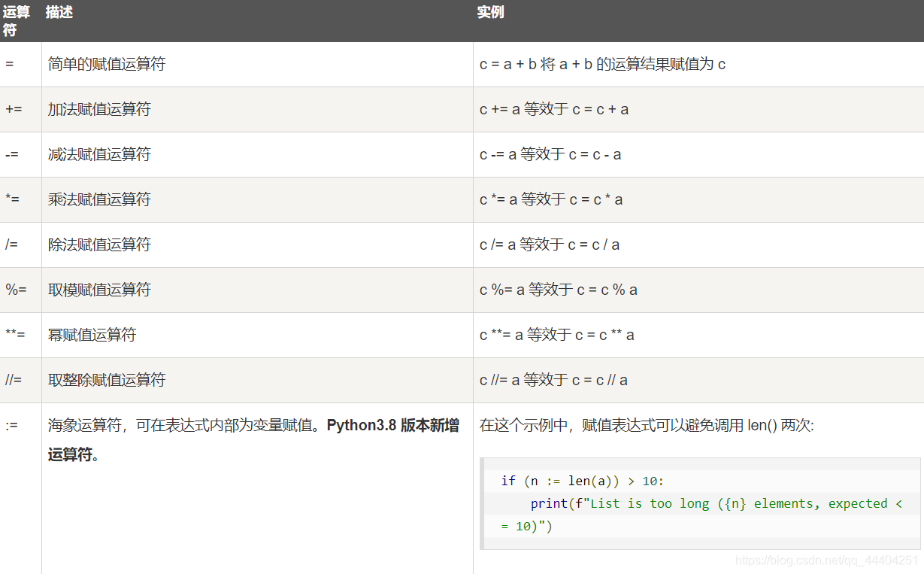
Task: Click the 简单的赋值运算符 description
Action: [107, 65]
